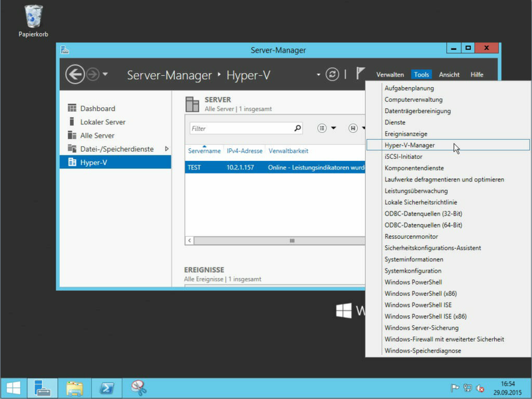Open Windows Server-Sicherung entry

coord(448,328)
